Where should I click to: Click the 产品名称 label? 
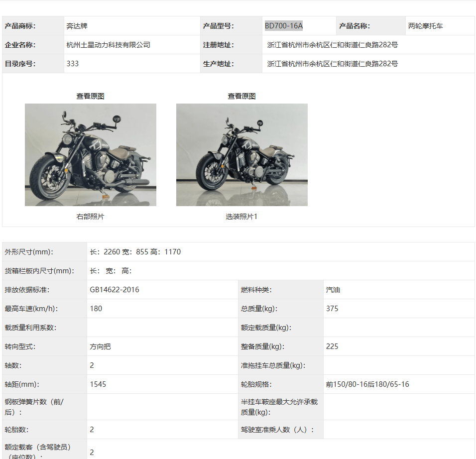pos(355,26)
